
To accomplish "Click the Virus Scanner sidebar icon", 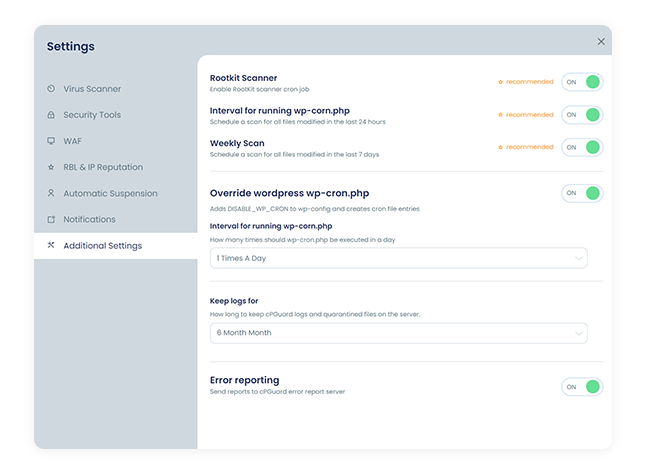I will [51, 89].
